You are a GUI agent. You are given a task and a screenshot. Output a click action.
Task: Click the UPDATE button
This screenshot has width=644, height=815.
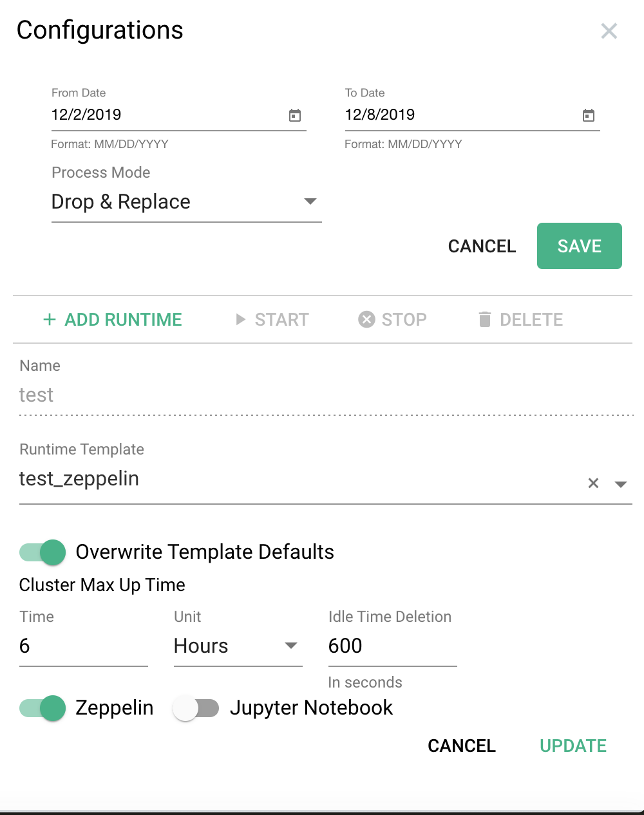click(x=573, y=745)
